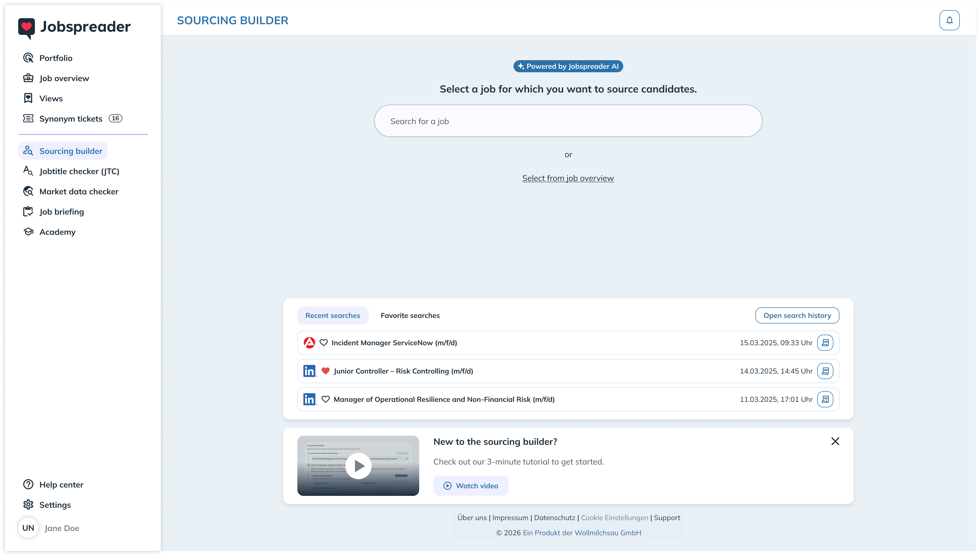The image size is (980, 556).
Task: Click Manager of Operational Resilience job title
Action: 444,399
